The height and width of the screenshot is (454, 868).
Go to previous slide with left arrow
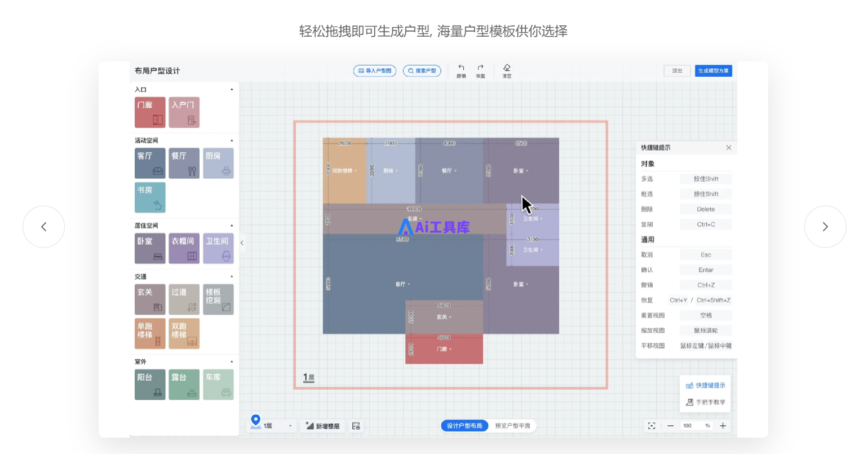coord(43,227)
